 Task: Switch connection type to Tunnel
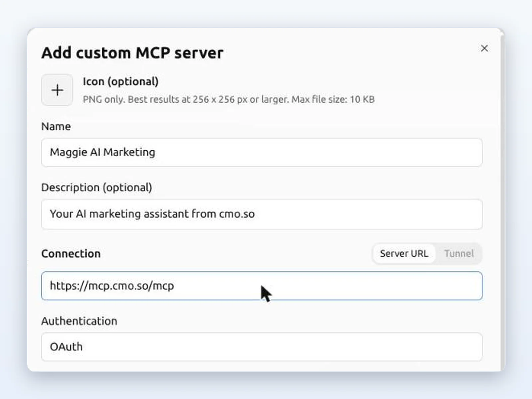pyautogui.click(x=459, y=254)
